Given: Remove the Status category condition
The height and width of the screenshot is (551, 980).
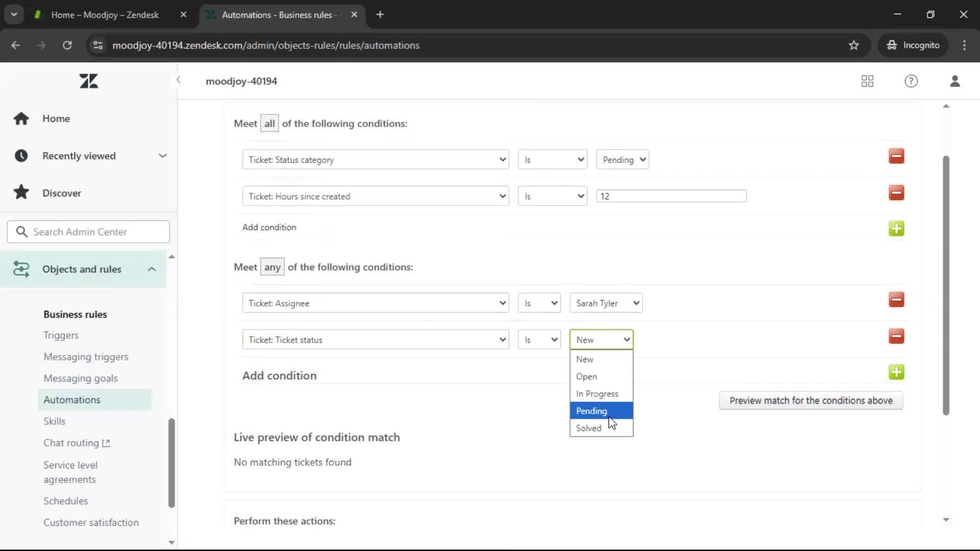Looking at the screenshot, I should 896,156.
